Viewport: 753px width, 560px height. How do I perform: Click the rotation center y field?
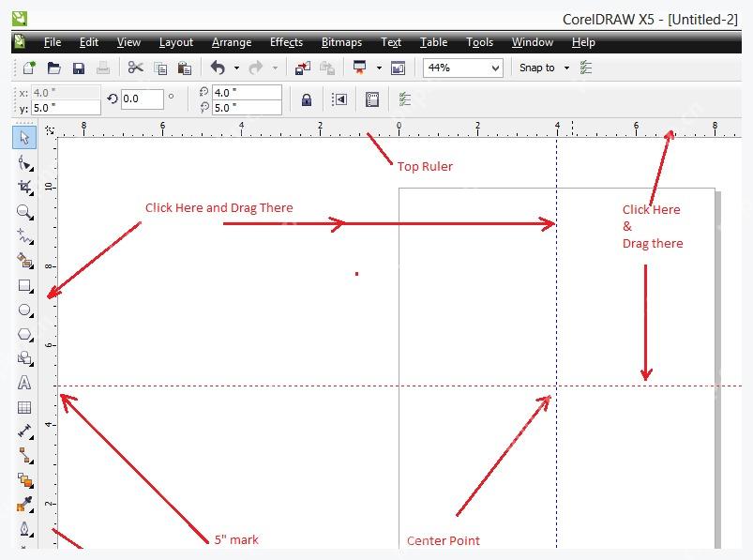(247, 108)
